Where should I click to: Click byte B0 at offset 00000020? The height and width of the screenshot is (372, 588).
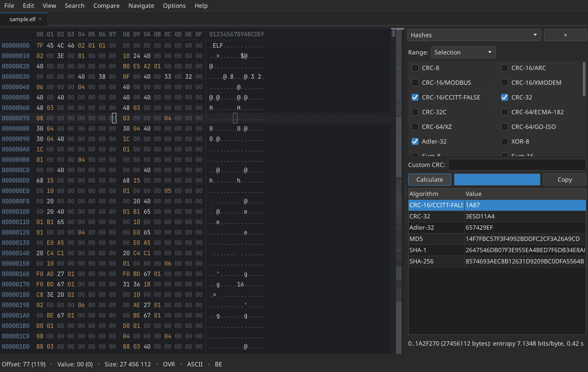coord(126,66)
